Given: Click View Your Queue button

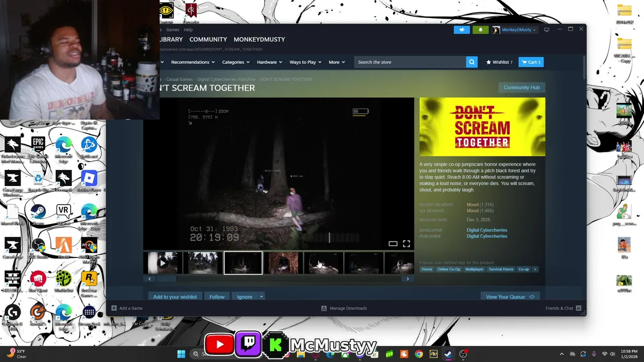Looking at the screenshot, I should (510, 297).
